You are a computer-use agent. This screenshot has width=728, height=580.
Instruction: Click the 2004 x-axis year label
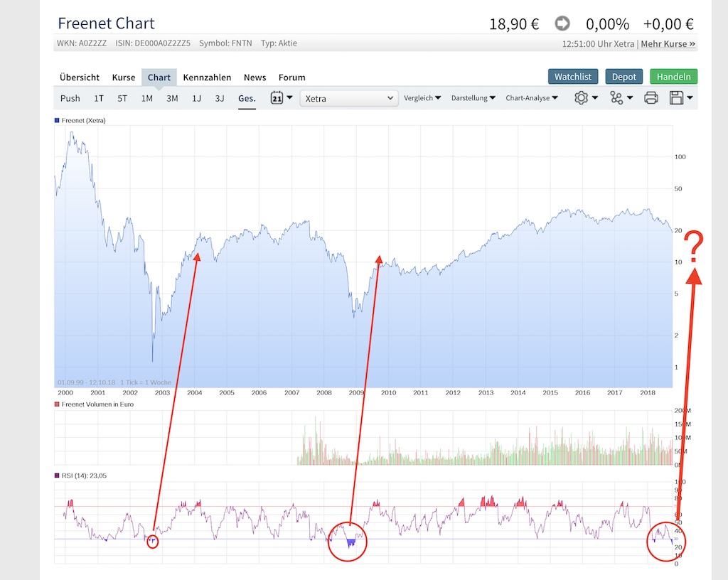(195, 392)
